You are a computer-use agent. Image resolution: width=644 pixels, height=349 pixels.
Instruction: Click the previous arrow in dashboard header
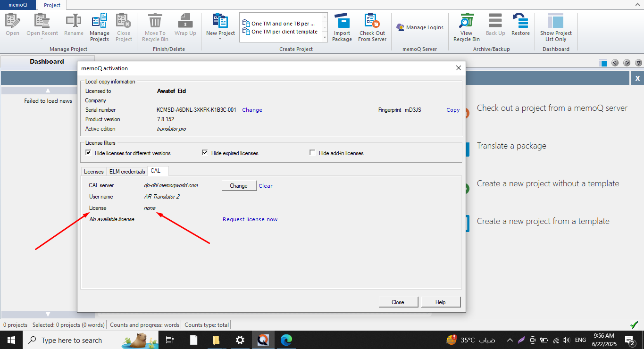(x=615, y=63)
